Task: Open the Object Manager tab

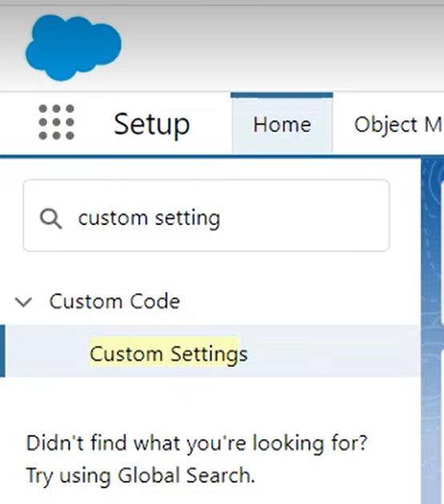Action: [x=398, y=124]
